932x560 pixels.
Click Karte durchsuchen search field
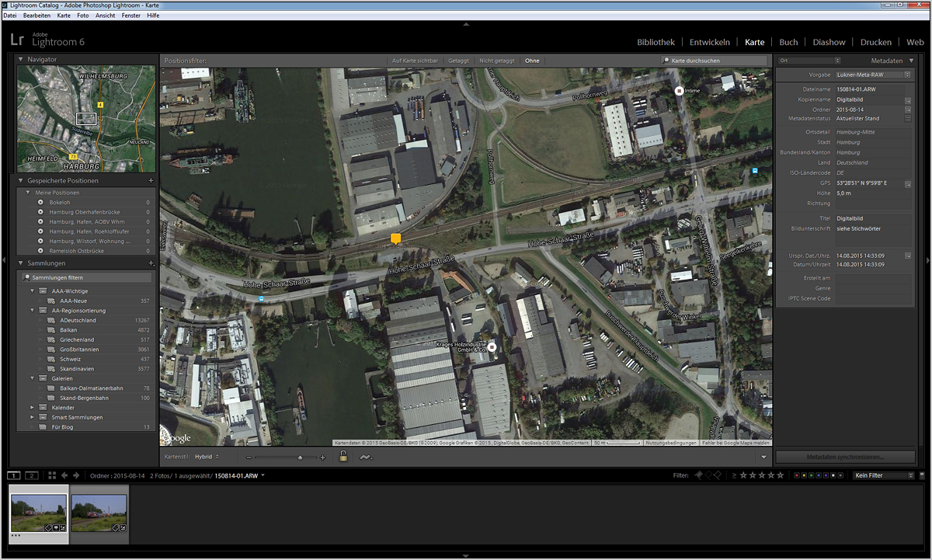pos(715,61)
